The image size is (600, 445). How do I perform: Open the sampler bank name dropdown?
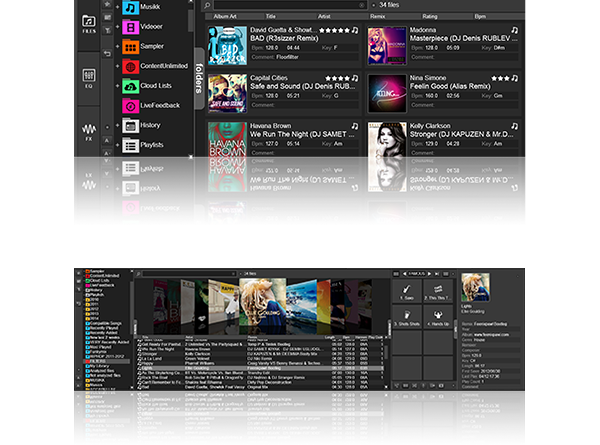click(417, 274)
